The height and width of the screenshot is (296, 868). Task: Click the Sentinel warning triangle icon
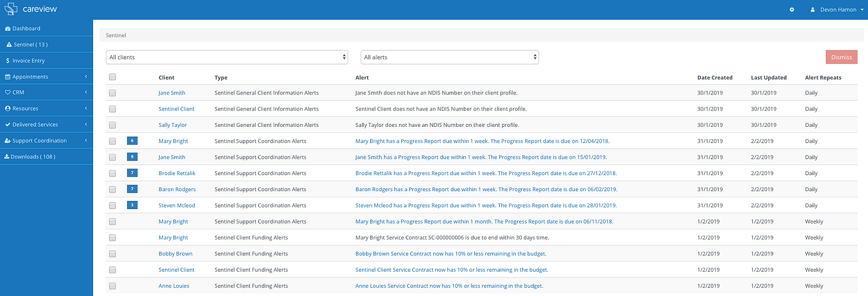9,45
